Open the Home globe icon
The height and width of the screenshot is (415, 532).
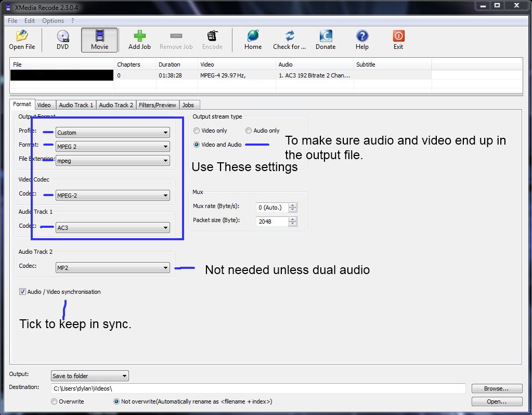[253, 36]
